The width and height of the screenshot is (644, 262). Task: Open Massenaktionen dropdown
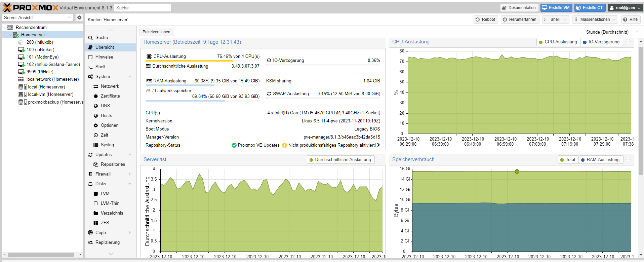(x=595, y=20)
